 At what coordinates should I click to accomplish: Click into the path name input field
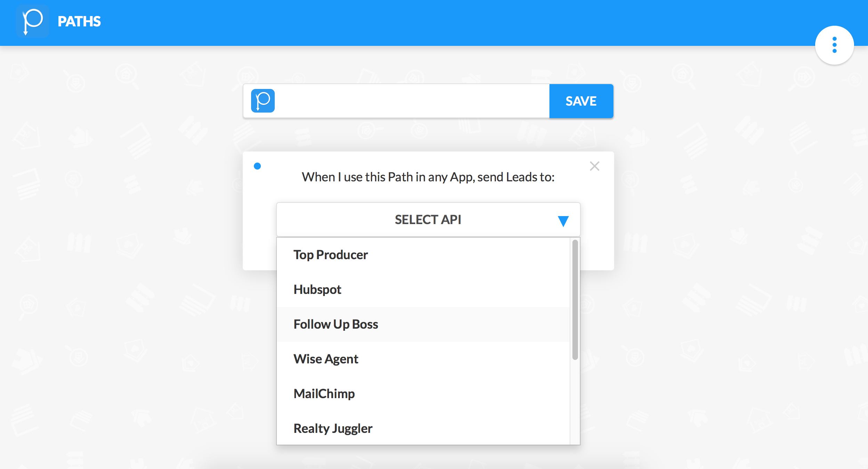[410, 101]
